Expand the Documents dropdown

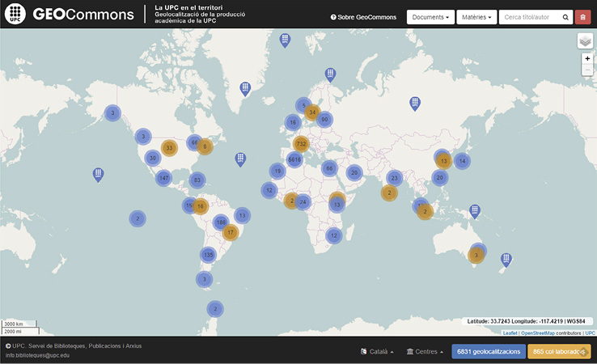click(x=430, y=17)
